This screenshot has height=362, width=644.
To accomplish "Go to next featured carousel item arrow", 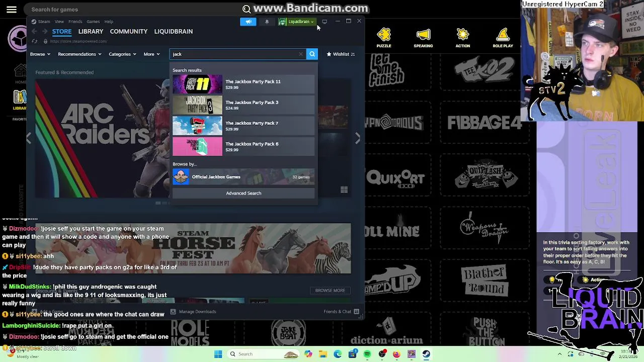I will tap(357, 138).
